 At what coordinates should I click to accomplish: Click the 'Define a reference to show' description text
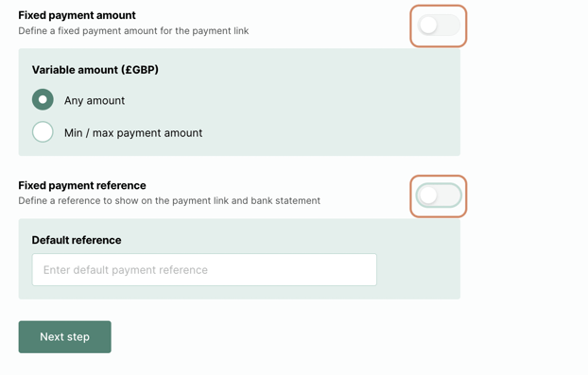169,201
